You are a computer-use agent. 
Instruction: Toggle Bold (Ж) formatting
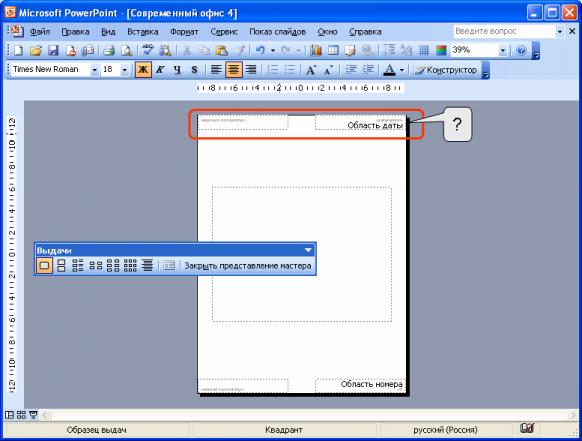(143, 70)
